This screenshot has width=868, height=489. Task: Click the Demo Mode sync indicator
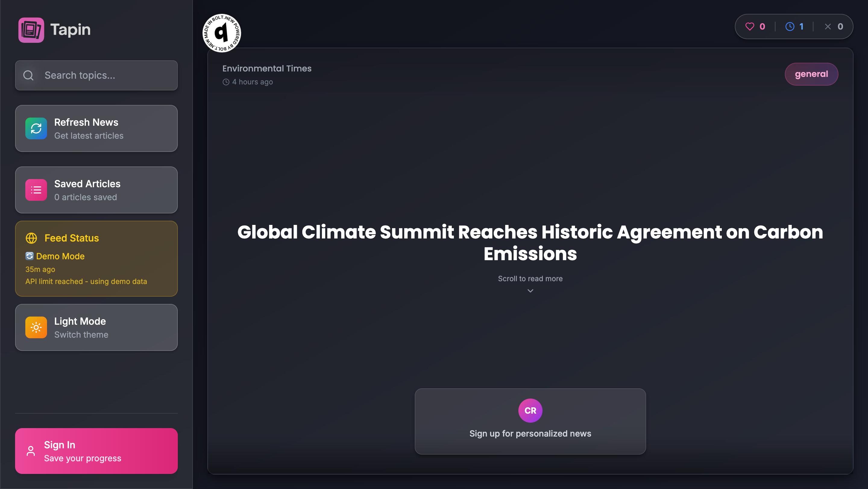click(x=29, y=256)
